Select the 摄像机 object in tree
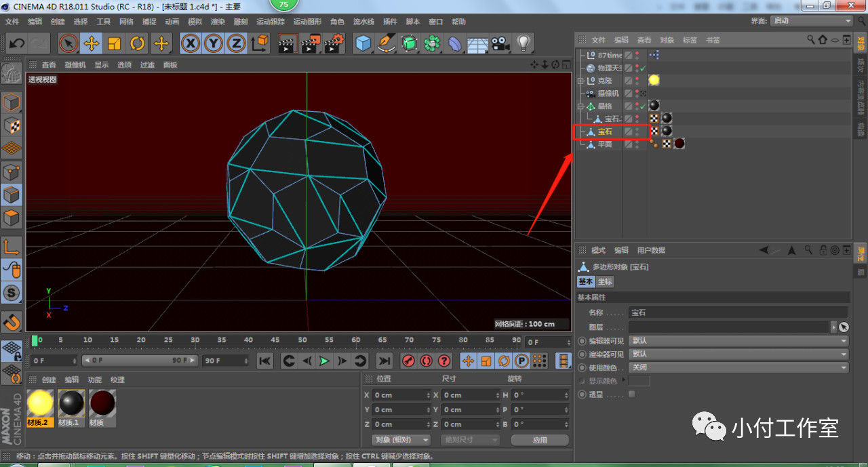This screenshot has height=467, width=868. [608, 94]
